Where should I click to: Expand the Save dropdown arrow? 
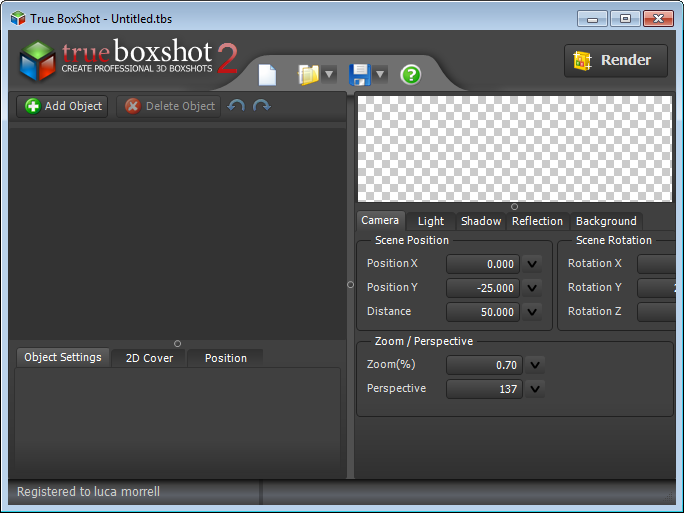380,74
